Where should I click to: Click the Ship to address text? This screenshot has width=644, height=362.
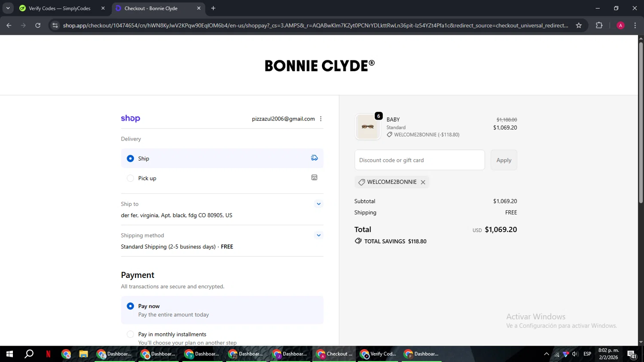[x=176, y=215]
